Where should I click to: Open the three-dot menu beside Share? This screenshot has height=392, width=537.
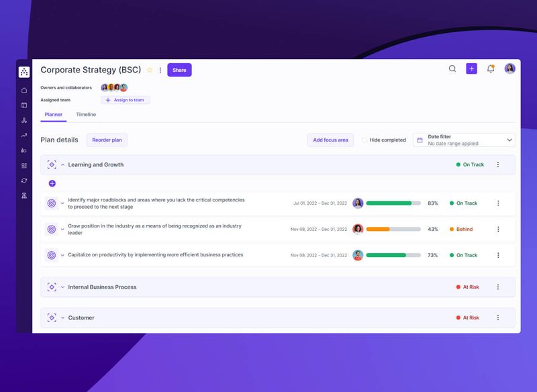click(160, 69)
